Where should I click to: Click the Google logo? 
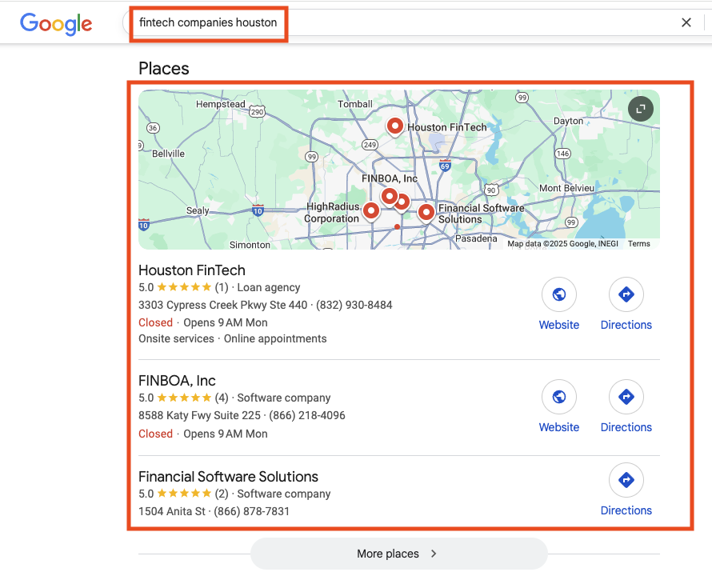point(56,23)
